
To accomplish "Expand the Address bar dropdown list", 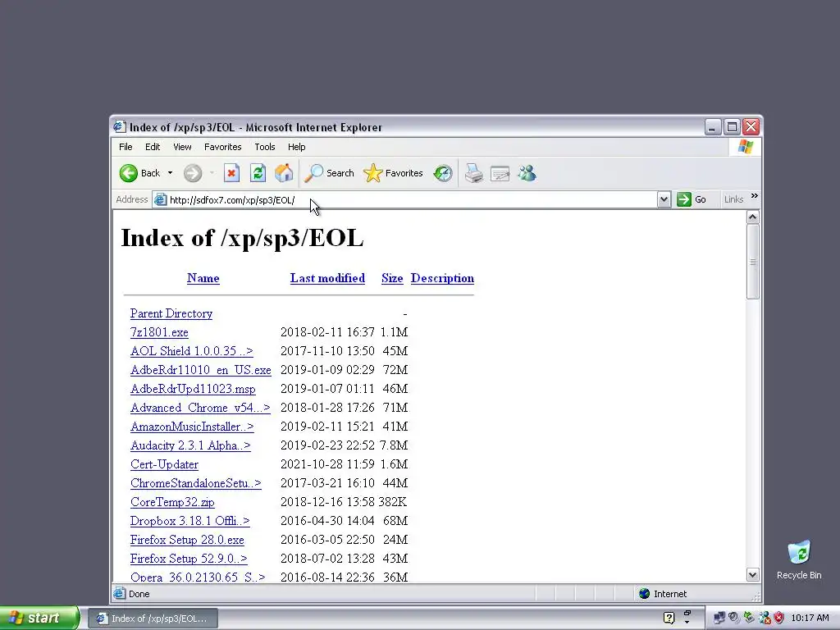I will tap(664, 200).
